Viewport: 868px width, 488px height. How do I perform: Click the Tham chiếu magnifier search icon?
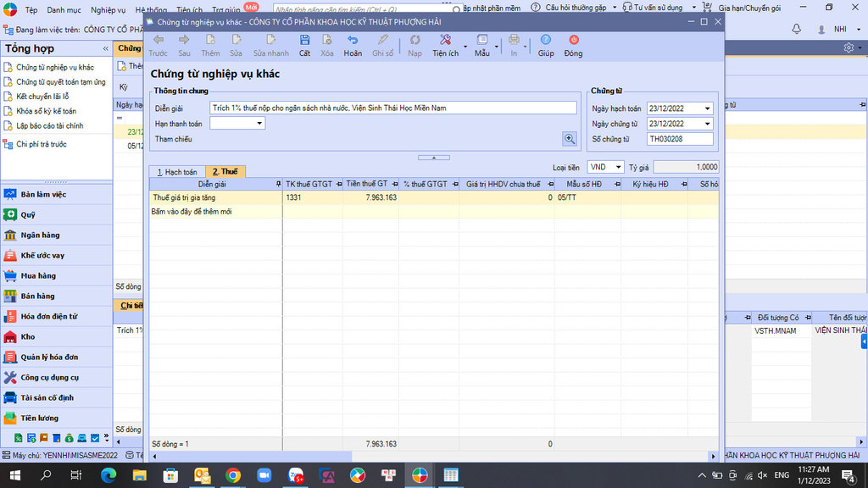point(570,139)
